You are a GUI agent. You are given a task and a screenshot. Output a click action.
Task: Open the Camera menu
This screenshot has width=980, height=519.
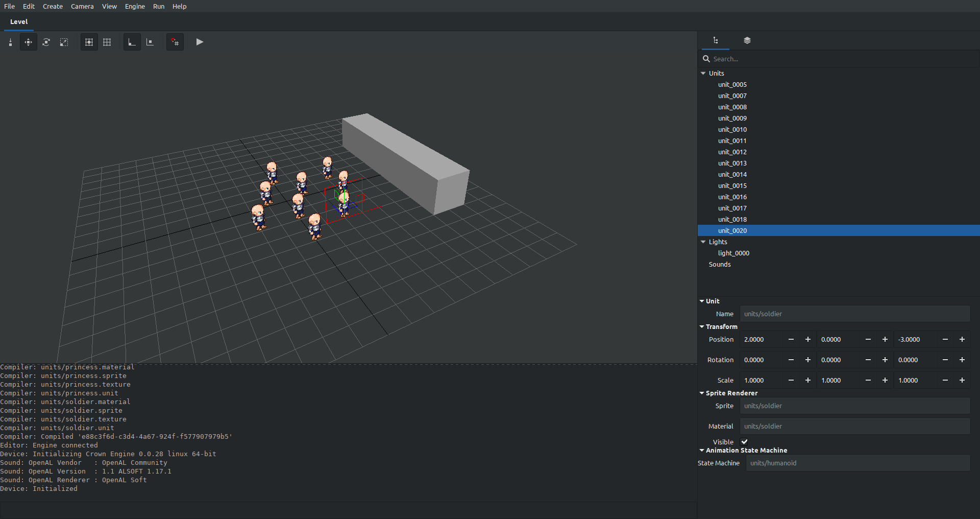[82, 7]
